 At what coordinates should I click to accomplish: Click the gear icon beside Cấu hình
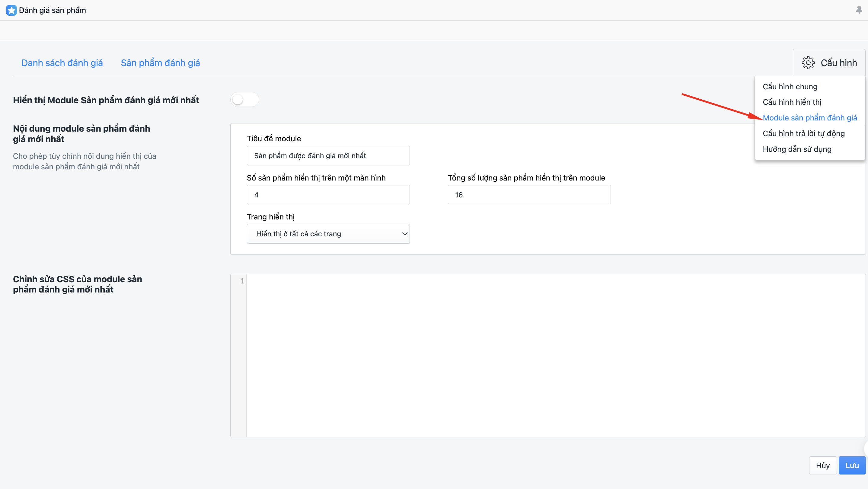point(808,63)
